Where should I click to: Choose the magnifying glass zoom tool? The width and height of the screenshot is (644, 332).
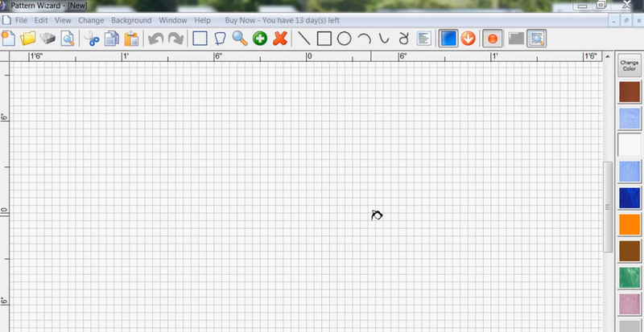240,39
